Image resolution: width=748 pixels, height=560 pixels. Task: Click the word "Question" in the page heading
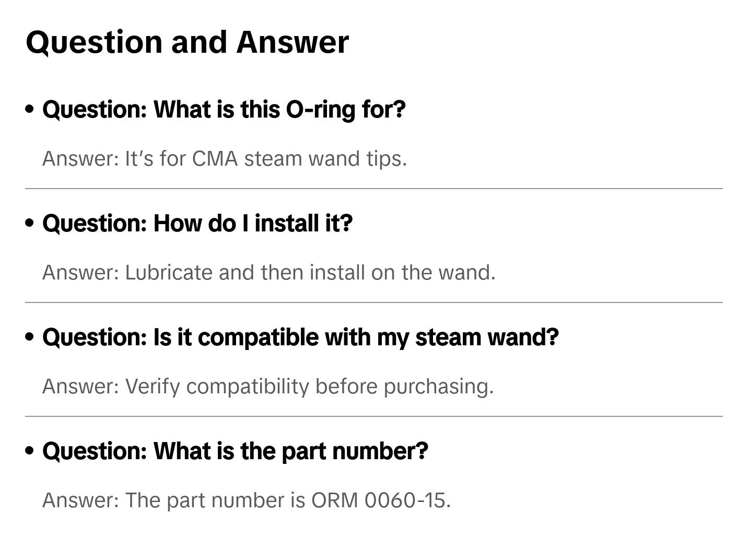point(94,42)
